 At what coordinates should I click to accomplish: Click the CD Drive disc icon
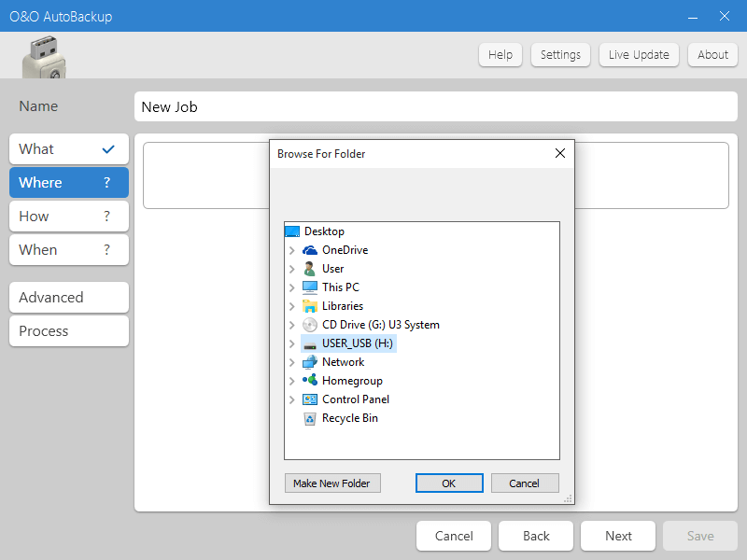(x=310, y=325)
